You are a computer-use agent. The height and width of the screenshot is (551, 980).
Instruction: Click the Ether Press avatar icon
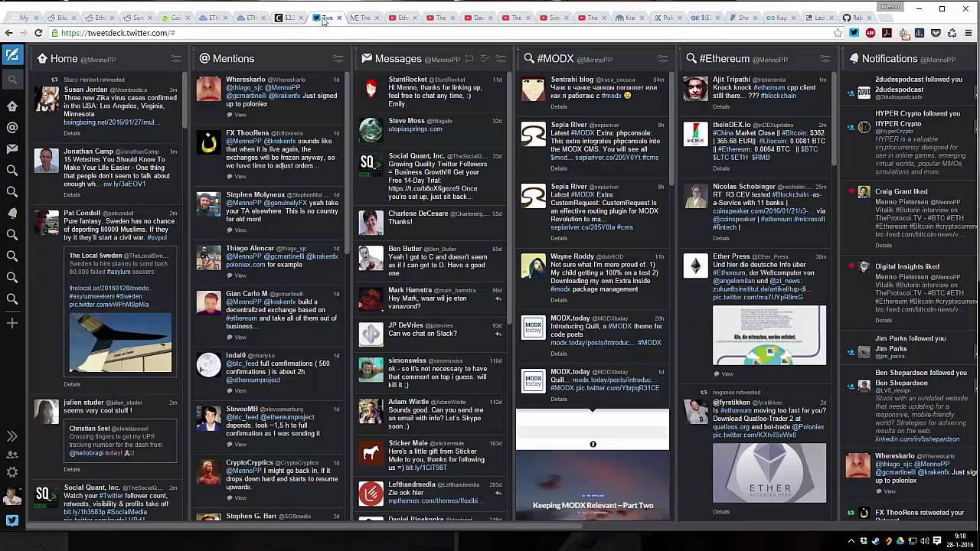click(696, 266)
